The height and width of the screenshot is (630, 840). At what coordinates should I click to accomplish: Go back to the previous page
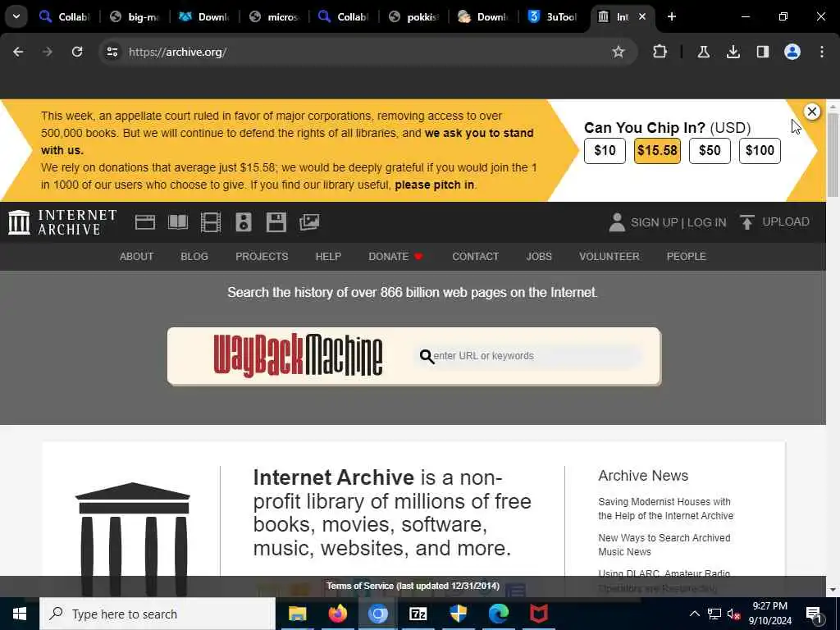(x=18, y=52)
